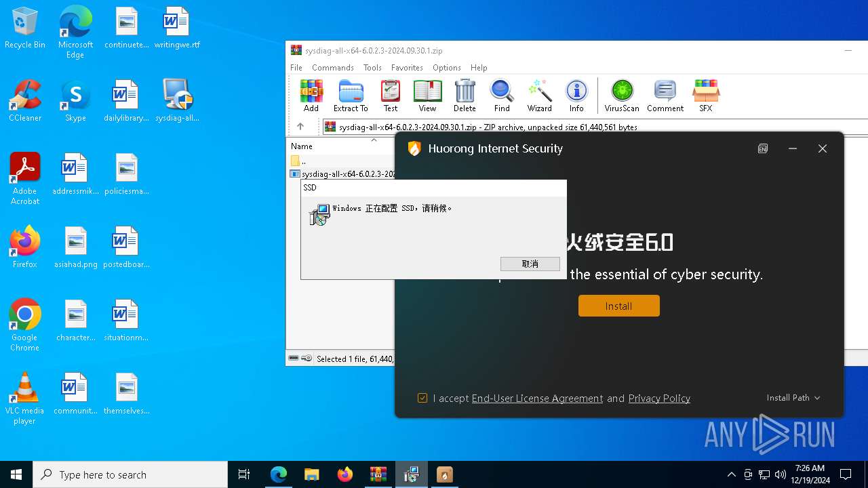868x488 pixels.
Task: Click the archive path address field
Action: pyautogui.click(x=594, y=127)
